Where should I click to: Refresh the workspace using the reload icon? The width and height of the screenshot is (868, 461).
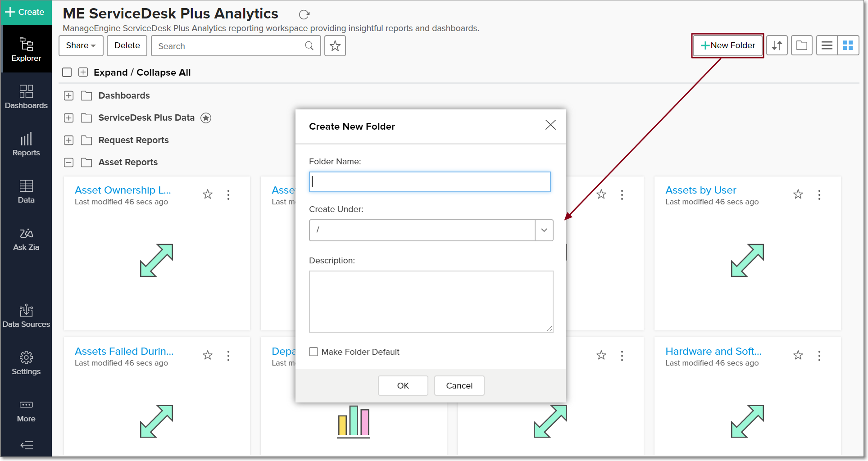[x=304, y=14]
